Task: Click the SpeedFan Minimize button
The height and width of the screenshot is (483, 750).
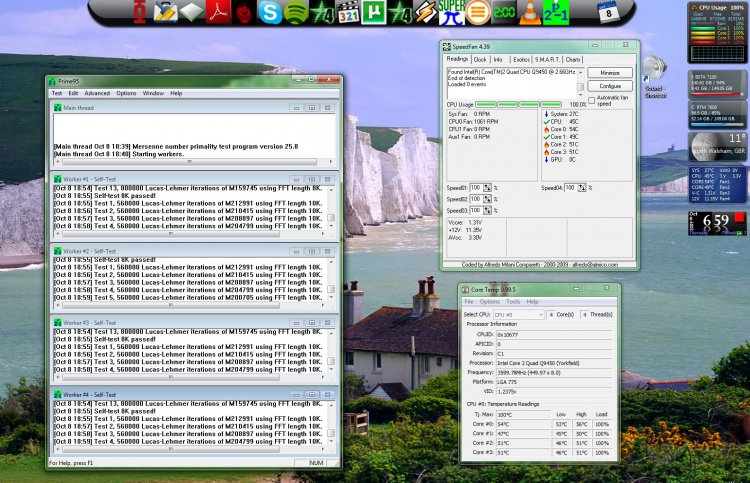Action: 610,73
